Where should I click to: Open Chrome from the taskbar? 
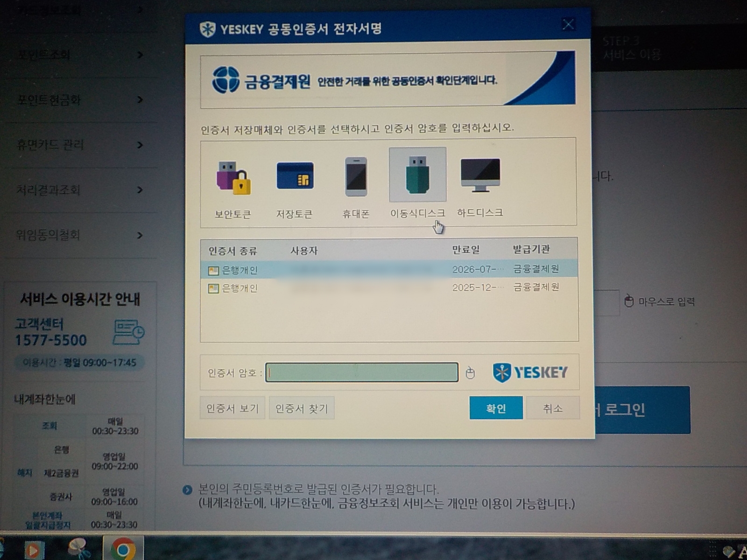tap(123, 548)
